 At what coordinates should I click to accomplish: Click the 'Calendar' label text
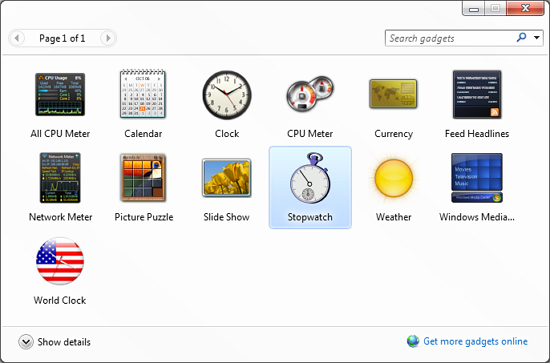coord(143,134)
